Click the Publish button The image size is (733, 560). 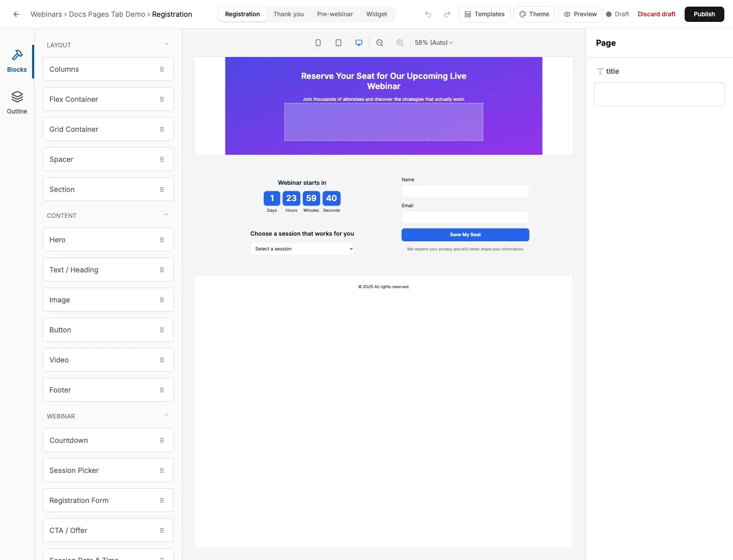click(x=704, y=14)
